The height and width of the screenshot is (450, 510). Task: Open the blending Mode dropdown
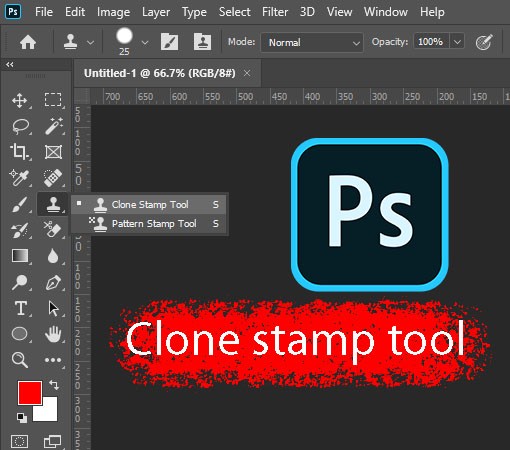(x=312, y=42)
